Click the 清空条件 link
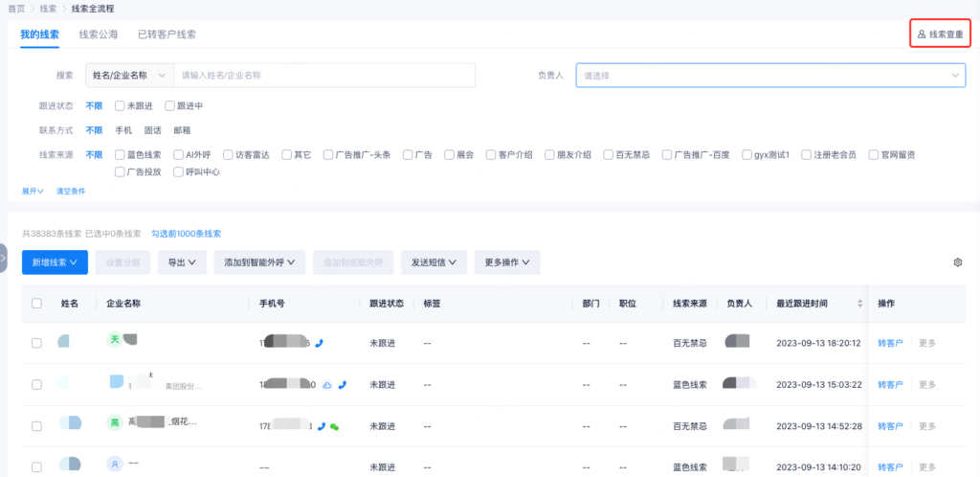The width and height of the screenshot is (980, 477). coord(71,192)
